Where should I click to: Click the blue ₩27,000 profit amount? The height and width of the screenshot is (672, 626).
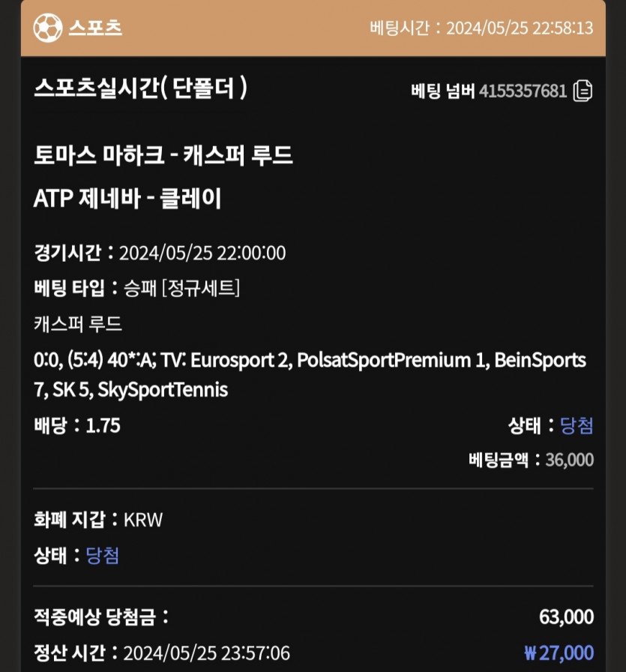559,652
